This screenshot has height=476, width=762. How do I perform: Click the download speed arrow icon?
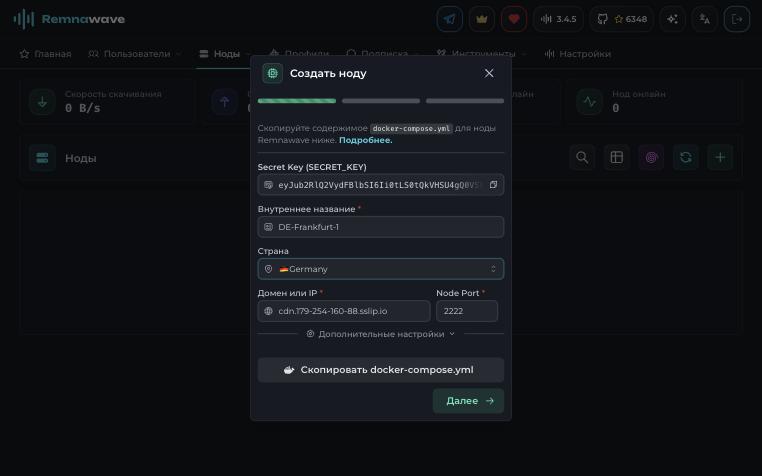(x=42, y=102)
